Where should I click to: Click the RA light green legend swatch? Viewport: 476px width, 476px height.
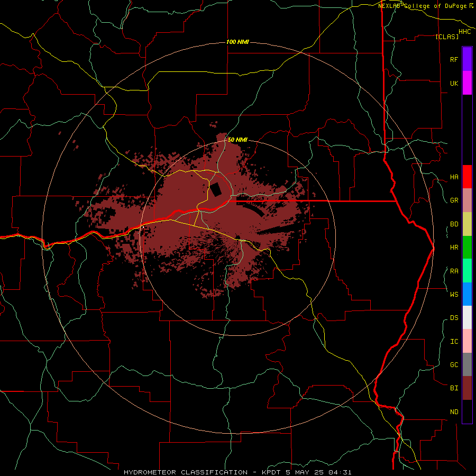[x=467, y=271]
